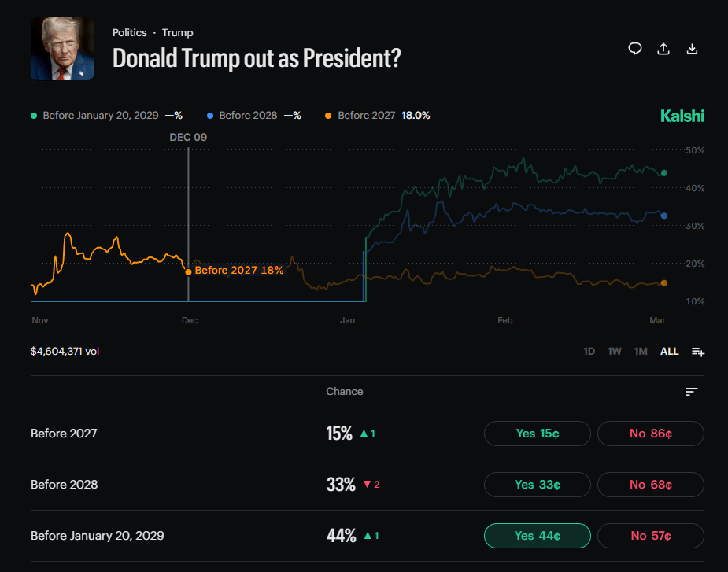Toggle the green Before January 20, 2029 series
The image size is (728, 572).
(101, 116)
